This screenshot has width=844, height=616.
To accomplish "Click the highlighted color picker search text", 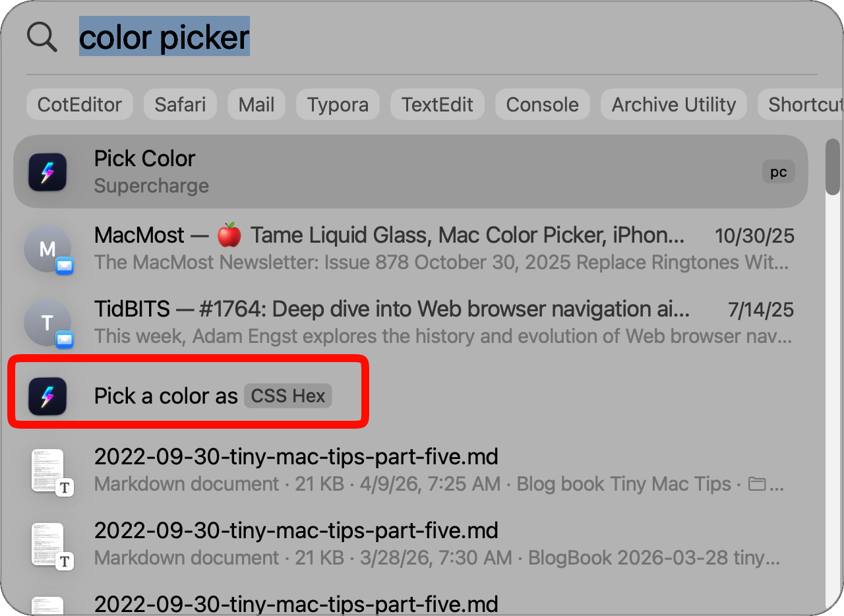I will pyautogui.click(x=164, y=37).
